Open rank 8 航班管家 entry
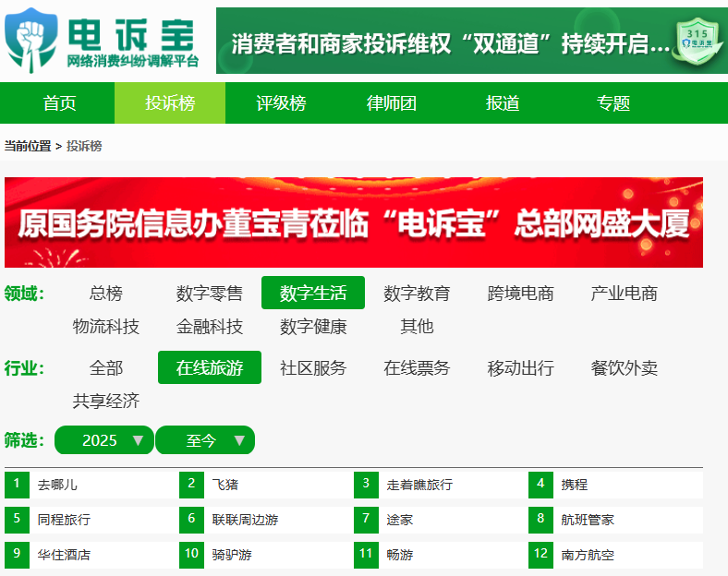 (x=615, y=520)
